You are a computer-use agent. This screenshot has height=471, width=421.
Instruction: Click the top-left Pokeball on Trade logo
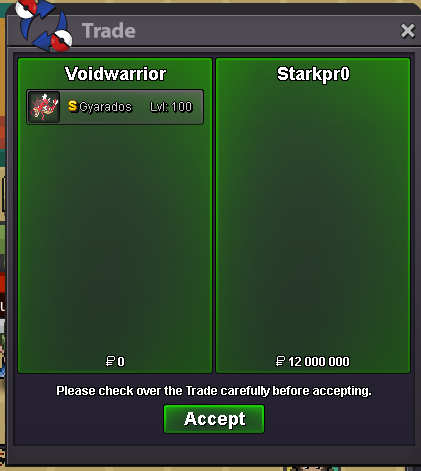point(26,9)
